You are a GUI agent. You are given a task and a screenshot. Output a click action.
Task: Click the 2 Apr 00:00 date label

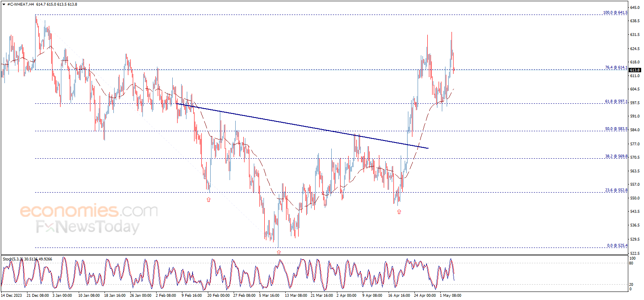pyautogui.click(x=347, y=296)
